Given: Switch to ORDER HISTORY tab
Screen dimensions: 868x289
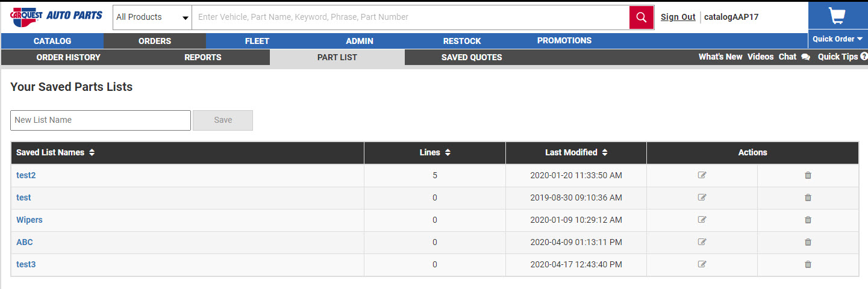Looking at the screenshot, I should pos(69,57).
